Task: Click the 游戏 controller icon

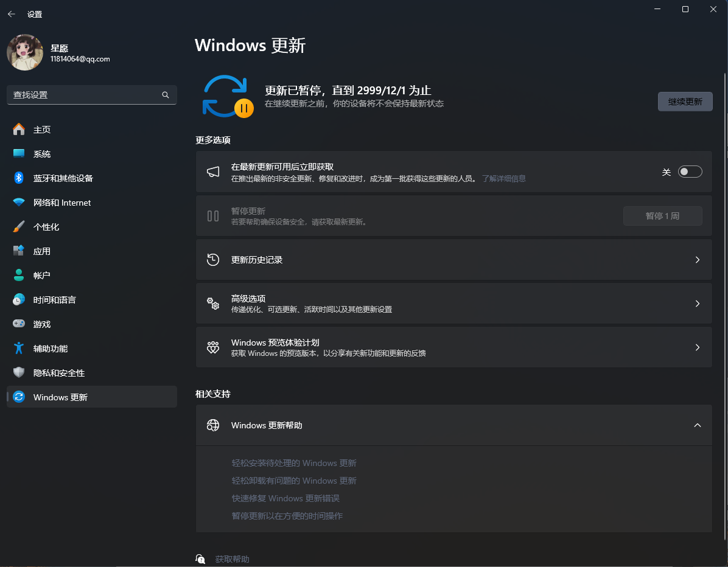Action: tap(19, 324)
